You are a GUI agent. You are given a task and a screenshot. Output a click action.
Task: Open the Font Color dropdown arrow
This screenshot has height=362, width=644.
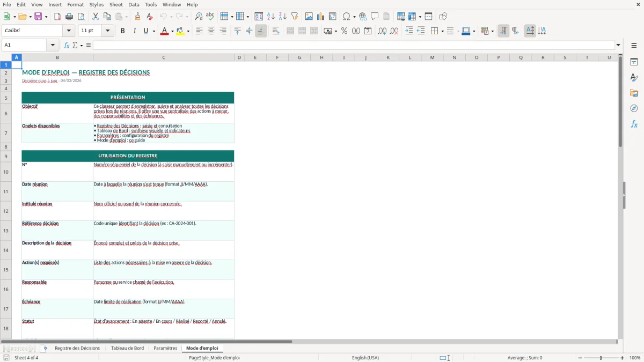171,31
